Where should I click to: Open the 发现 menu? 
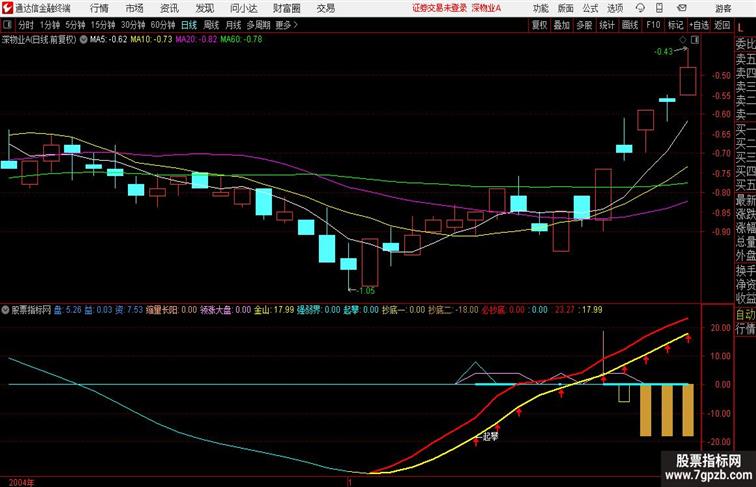tap(204, 8)
